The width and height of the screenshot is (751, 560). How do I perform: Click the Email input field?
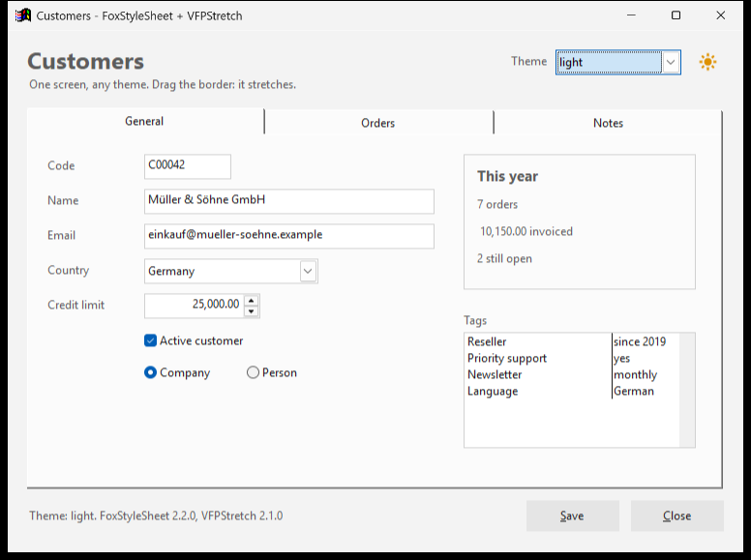(x=288, y=236)
